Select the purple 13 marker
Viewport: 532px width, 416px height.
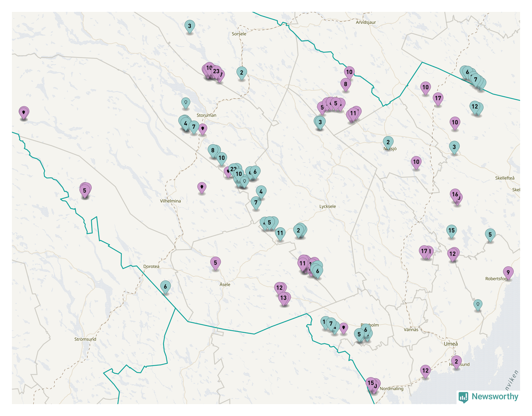point(283,299)
